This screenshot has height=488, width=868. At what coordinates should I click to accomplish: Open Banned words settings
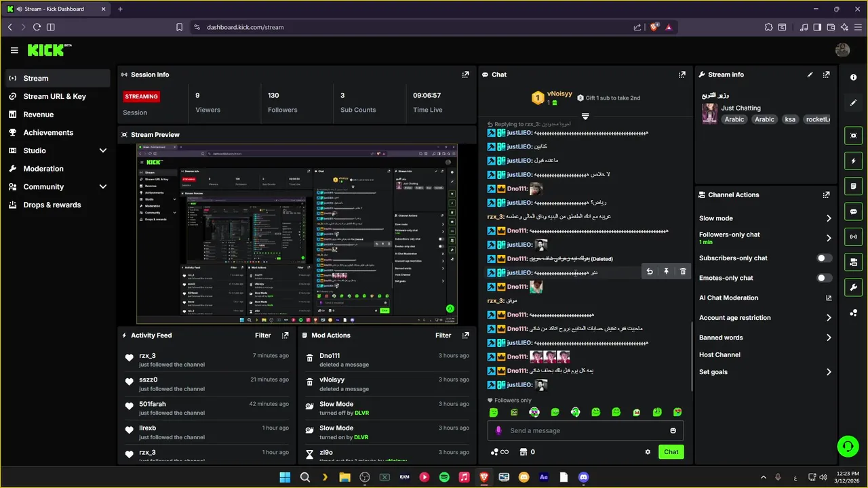point(765,338)
